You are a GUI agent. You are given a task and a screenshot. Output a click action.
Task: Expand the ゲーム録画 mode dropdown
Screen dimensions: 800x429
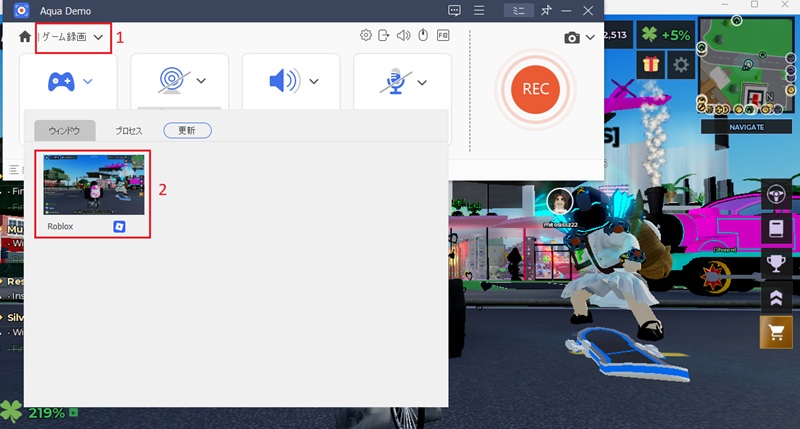[73, 37]
